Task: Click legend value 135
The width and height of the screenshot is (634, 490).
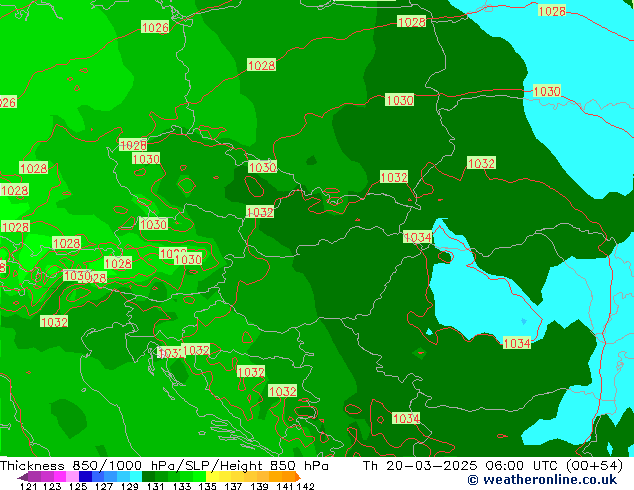Action: (207, 486)
